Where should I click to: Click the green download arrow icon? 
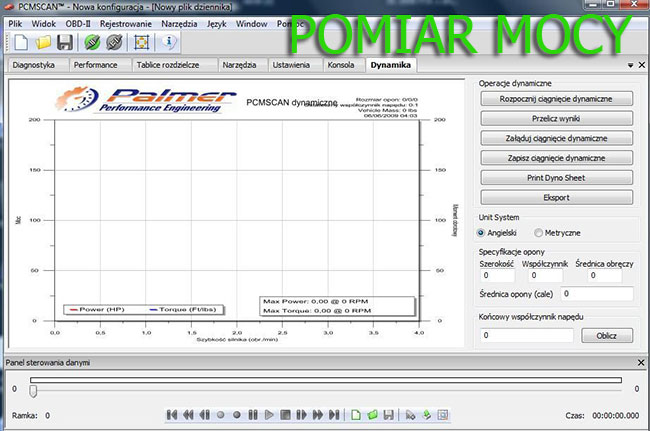tap(427, 415)
